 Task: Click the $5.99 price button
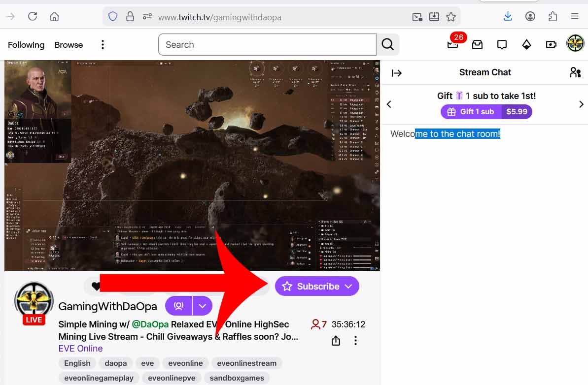pos(517,112)
